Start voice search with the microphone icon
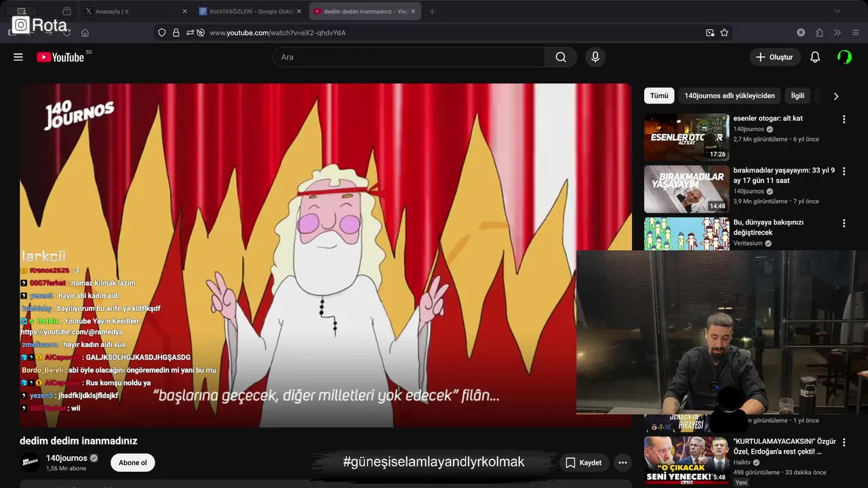 tap(595, 57)
